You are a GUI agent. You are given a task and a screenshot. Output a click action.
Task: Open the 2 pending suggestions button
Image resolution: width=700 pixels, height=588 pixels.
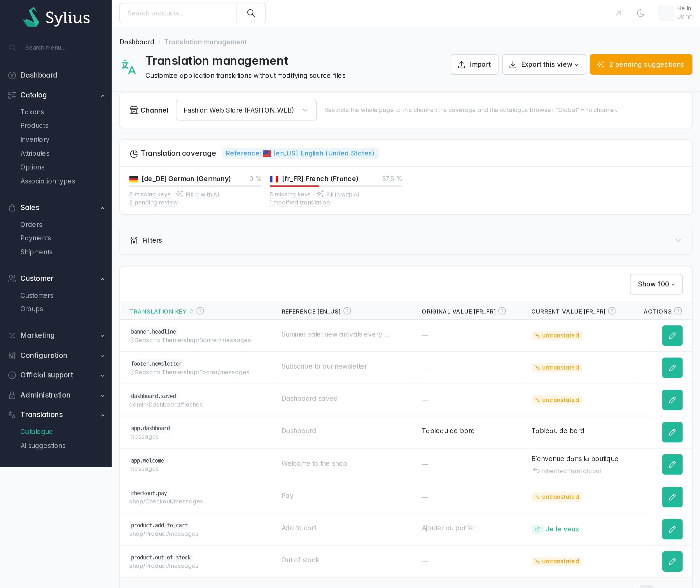click(641, 64)
